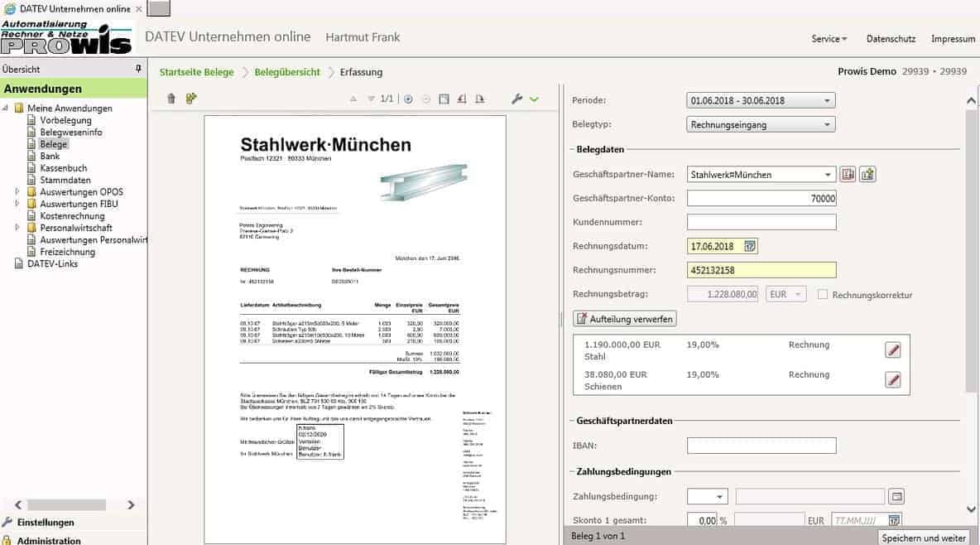Open the Service menu
The width and height of the screenshot is (980, 545).
coord(829,39)
